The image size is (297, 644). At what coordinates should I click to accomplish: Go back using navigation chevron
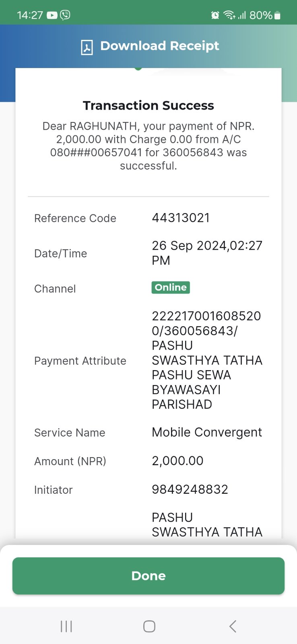(x=233, y=626)
